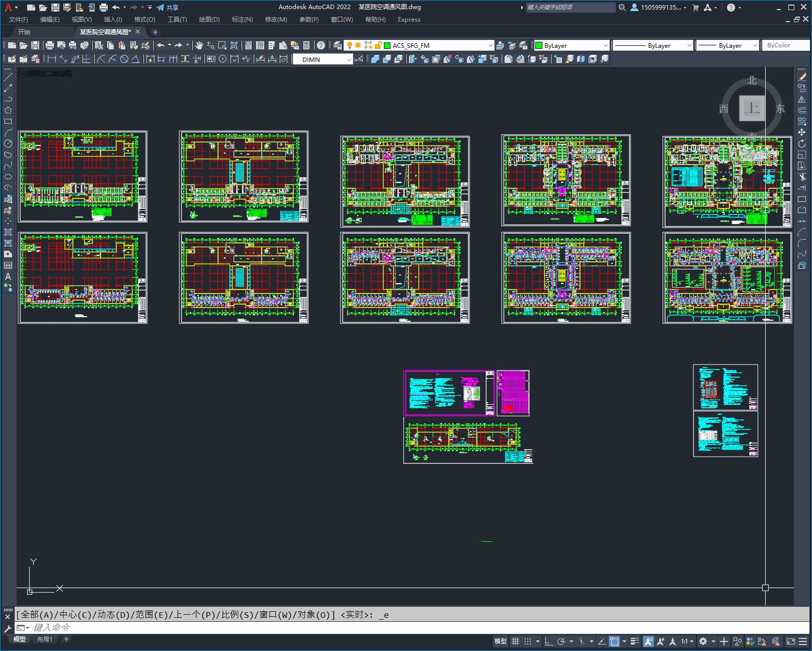Click the [-][俯视][二维线框] viewport label

tap(45, 74)
